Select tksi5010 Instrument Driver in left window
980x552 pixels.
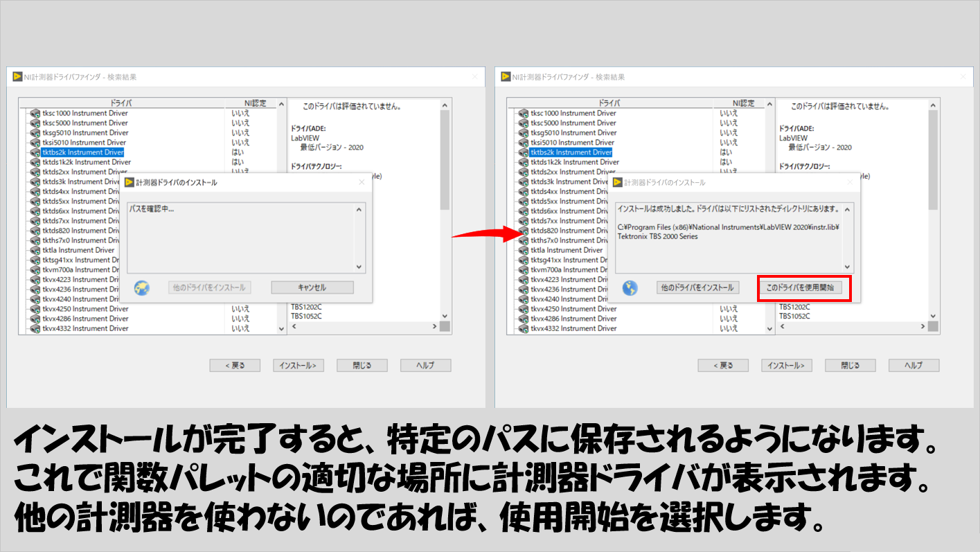pyautogui.click(x=85, y=142)
